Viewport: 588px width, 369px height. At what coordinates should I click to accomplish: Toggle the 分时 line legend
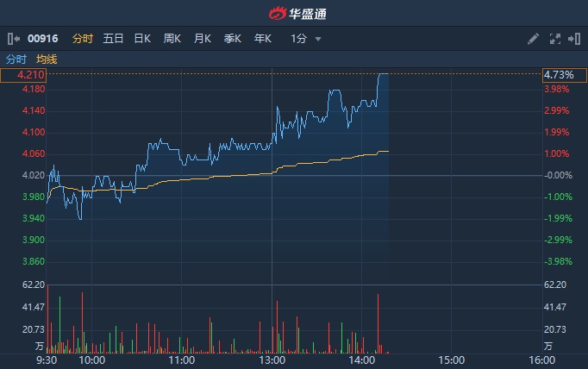tap(16, 59)
